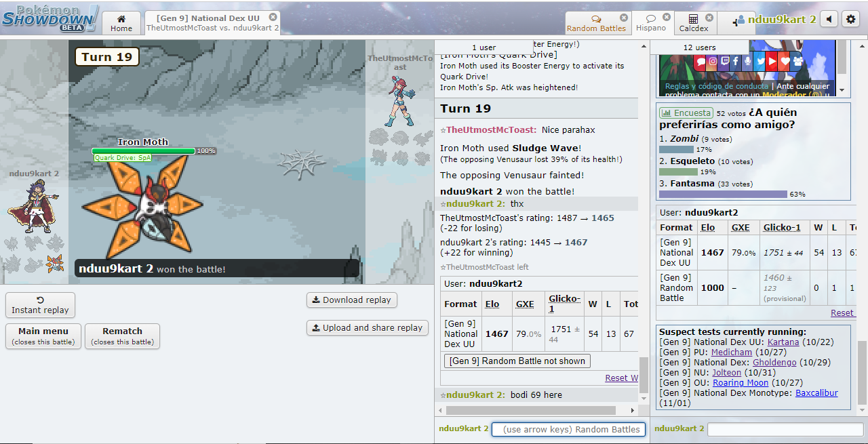Click TheUtmostMcToast's name on the 'Nice parahax' message
868x444 pixels.
click(491, 130)
